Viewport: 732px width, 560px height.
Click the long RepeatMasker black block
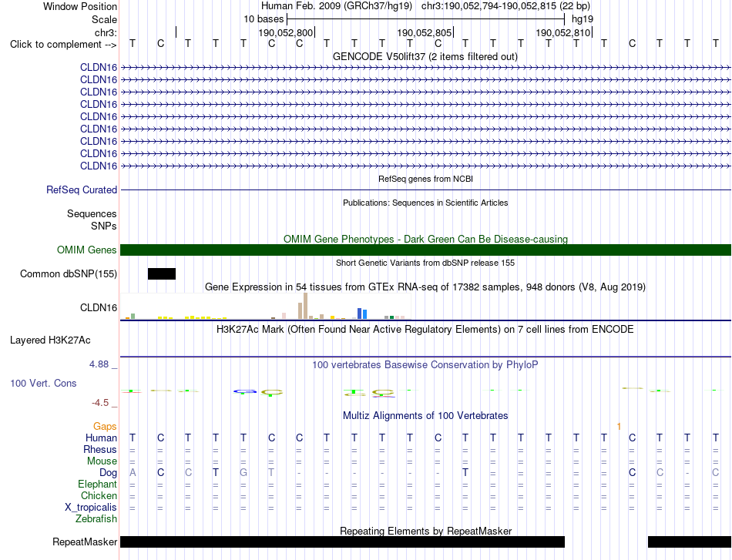(x=342, y=542)
